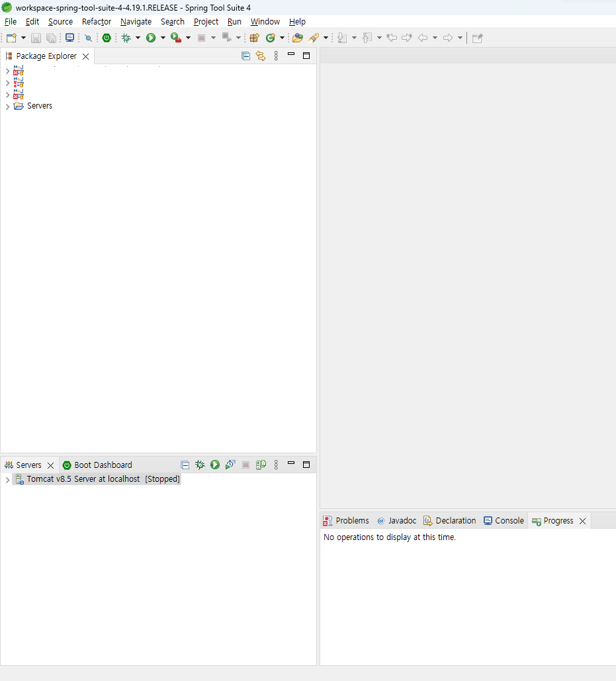Switch to the Javadoc tab
Screen dimensions: 616x681
(x=397, y=521)
